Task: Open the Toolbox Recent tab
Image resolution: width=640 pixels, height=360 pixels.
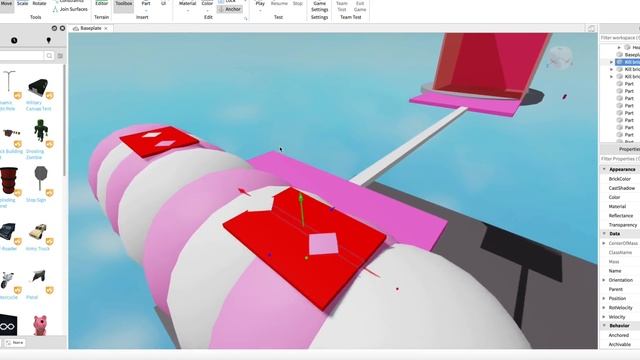Action: tap(14, 40)
